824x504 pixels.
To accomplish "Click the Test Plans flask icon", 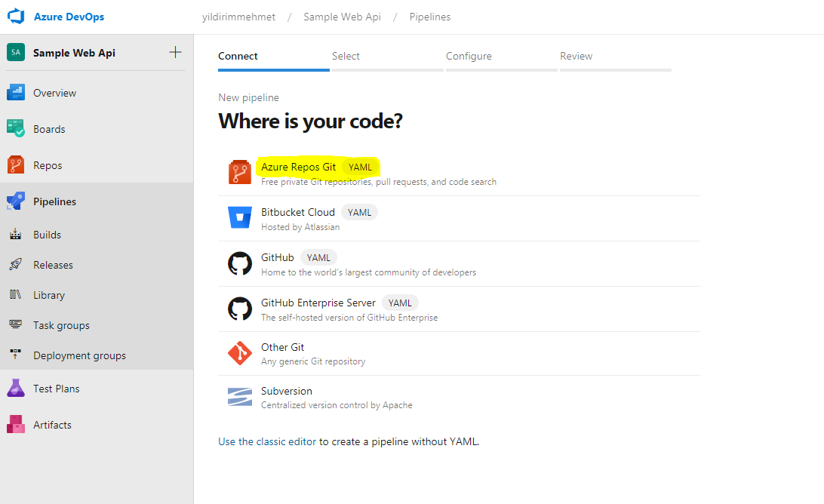I will tap(16, 389).
